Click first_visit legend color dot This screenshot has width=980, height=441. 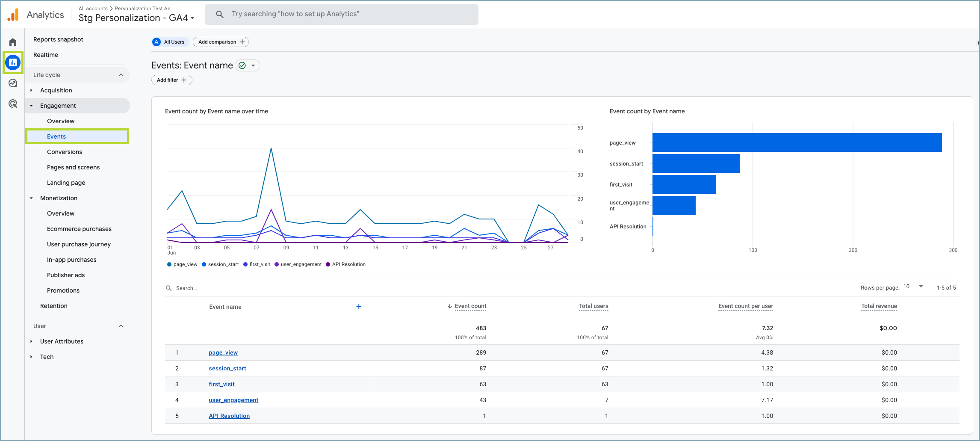coord(245,264)
